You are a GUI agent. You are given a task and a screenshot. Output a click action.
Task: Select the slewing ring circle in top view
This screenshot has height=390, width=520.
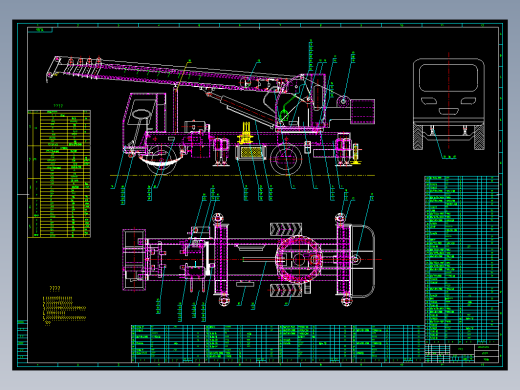pos(299,259)
